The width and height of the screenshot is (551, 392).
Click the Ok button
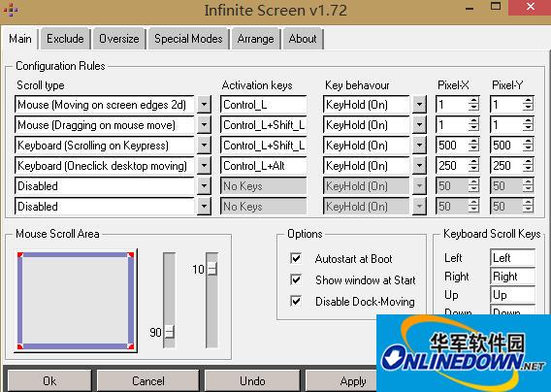click(49, 380)
